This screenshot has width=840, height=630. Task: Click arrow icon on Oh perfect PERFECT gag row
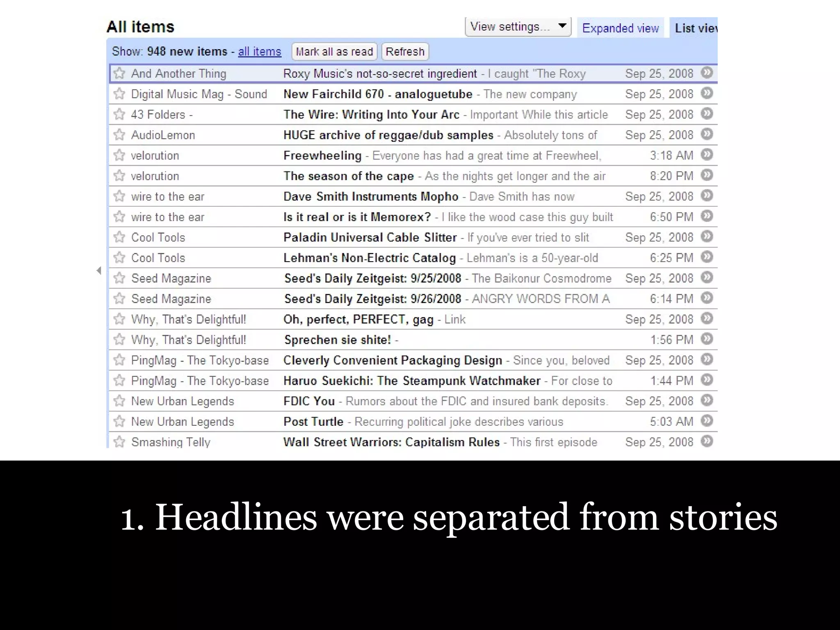pos(707,319)
